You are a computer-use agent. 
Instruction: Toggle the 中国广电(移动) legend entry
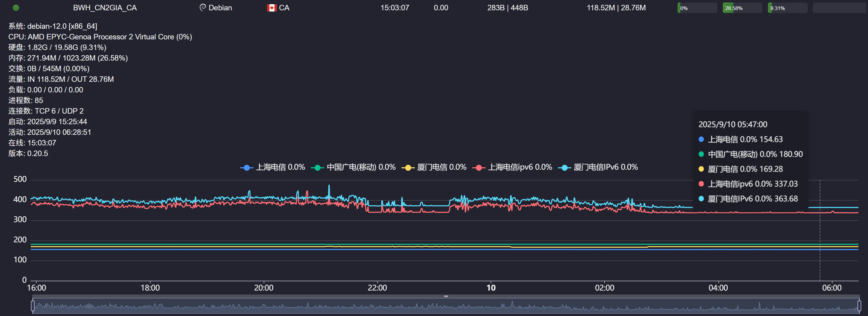[353, 167]
